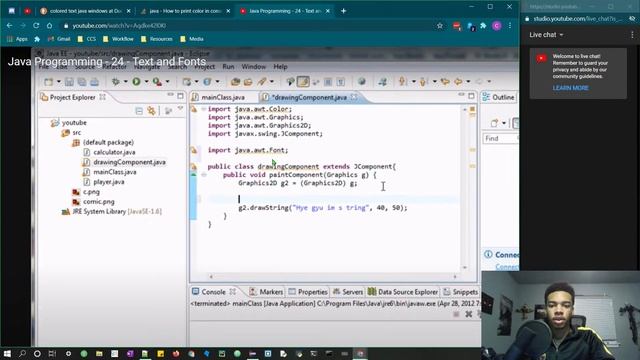Viewport: 640px width, 360px height.
Task: Open Task View on the taskbar
Action: point(52,353)
